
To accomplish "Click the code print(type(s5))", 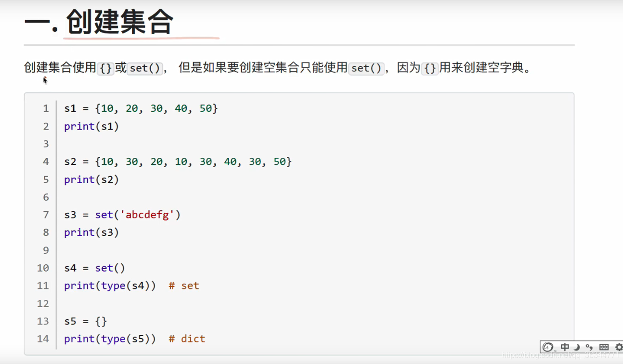I will click(110, 339).
